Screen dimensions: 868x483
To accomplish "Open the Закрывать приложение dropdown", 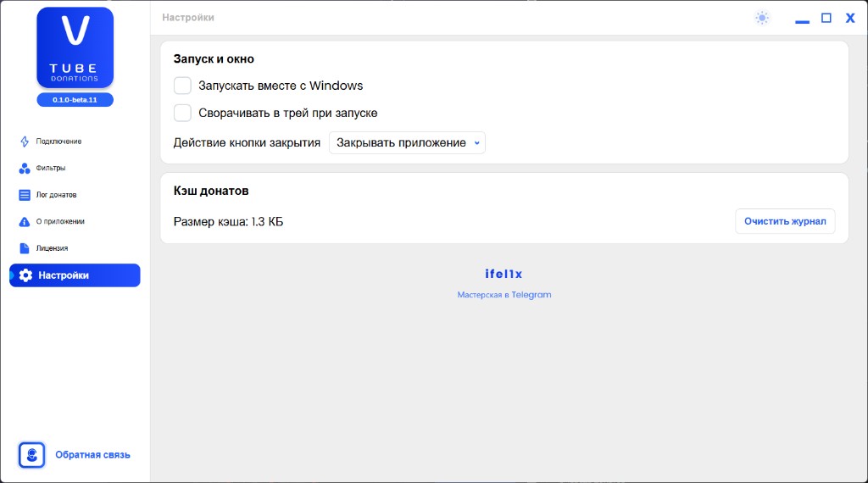I will click(x=407, y=142).
